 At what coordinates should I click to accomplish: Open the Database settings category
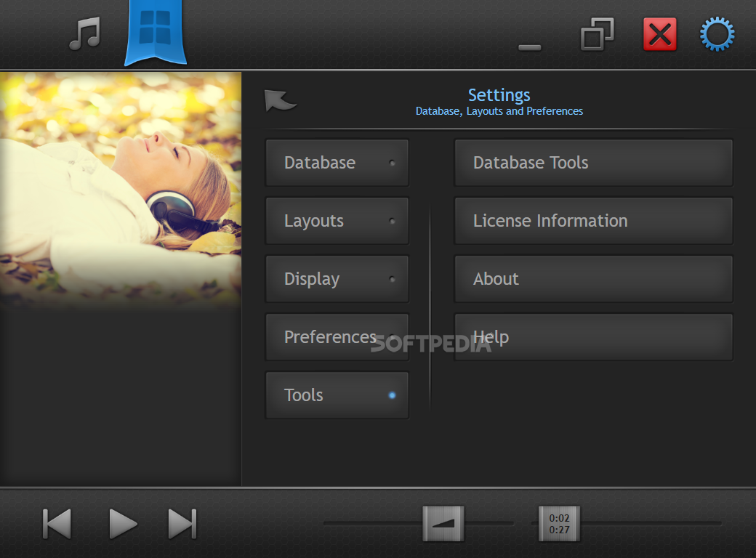337,163
